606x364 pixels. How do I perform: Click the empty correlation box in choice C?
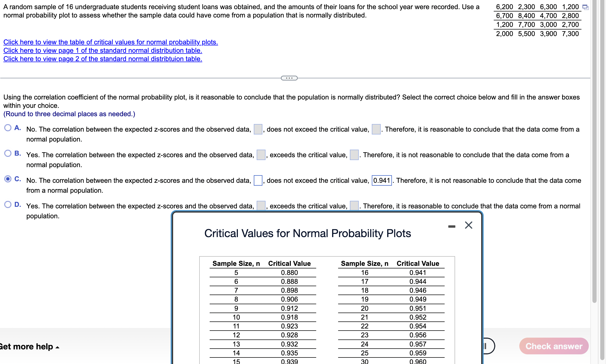coord(258,180)
